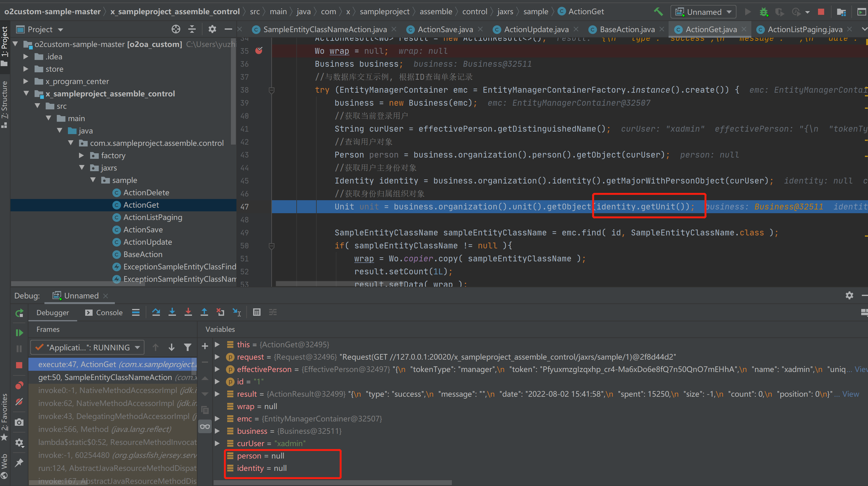Click the Resume Program green icon

pos(19,333)
